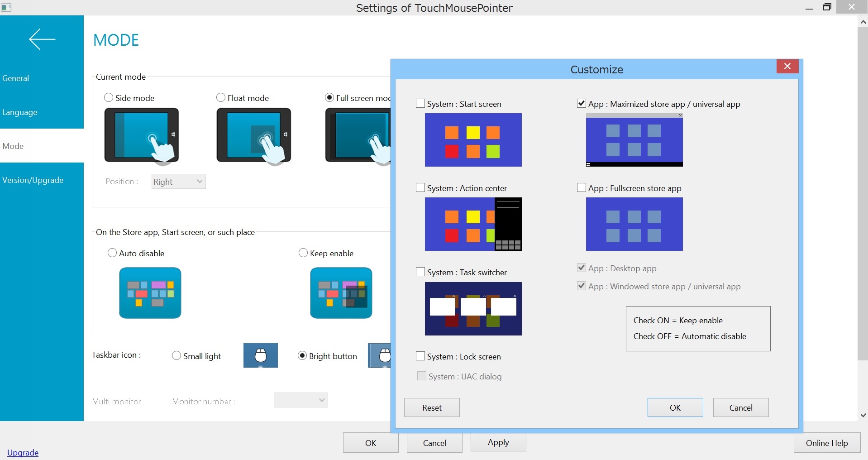The height and width of the screenshot is (460, 868).
Task: Switch to the Version/Upgrade tab
Action: tap(33, 180)
